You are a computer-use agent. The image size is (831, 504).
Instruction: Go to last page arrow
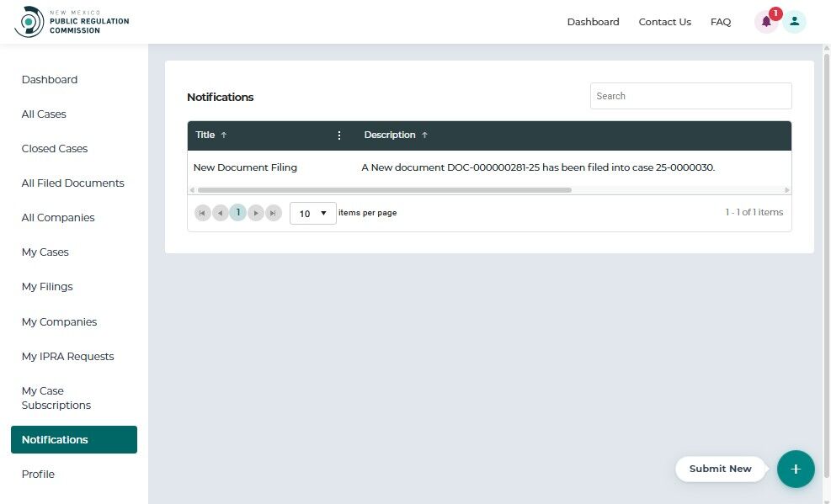click(x=273, y=213)
